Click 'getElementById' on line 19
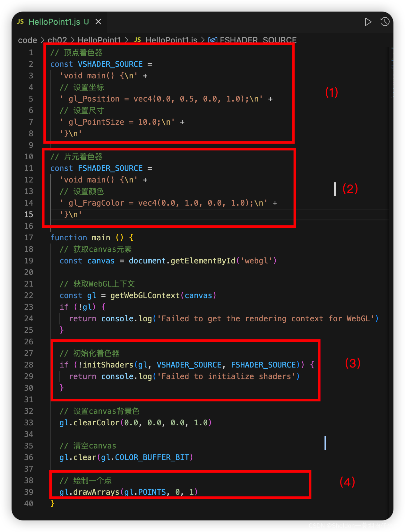Screen dimensions: 405x532 [x=203, y=261]
